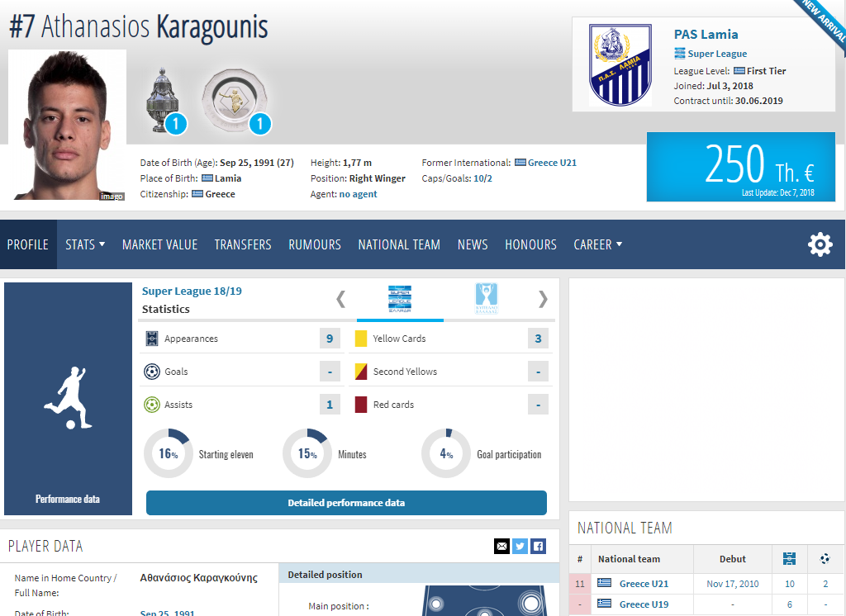This screenshot has width=846, height=616.
Task: Follow the Greece U21 former international link
Action: click(x=552, y=163)
